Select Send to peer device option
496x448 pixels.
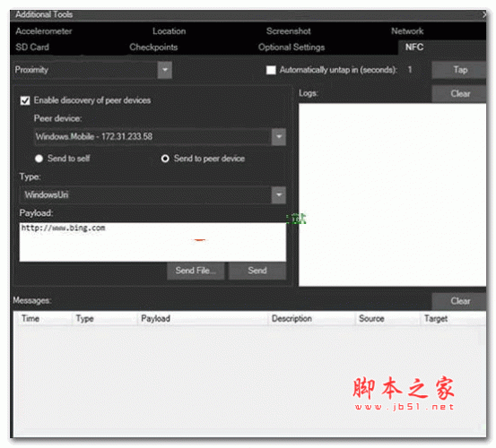165,159
